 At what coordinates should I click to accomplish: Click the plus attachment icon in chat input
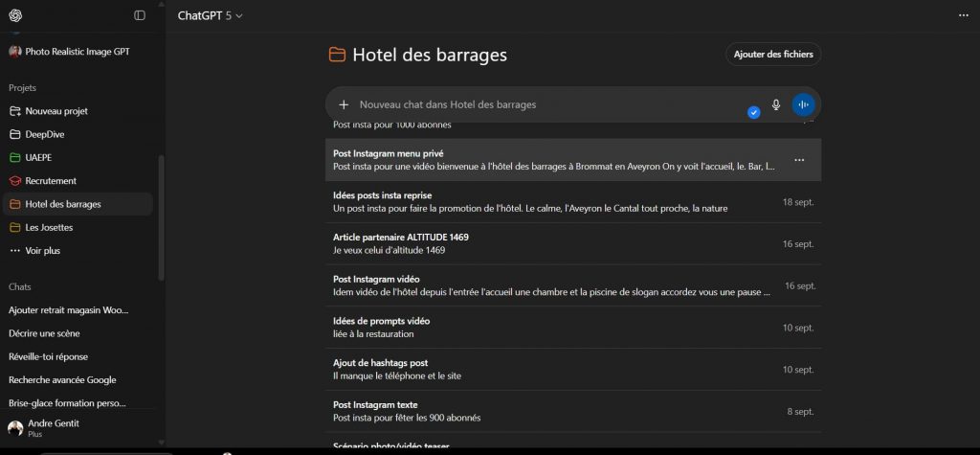tap(344, 104)
